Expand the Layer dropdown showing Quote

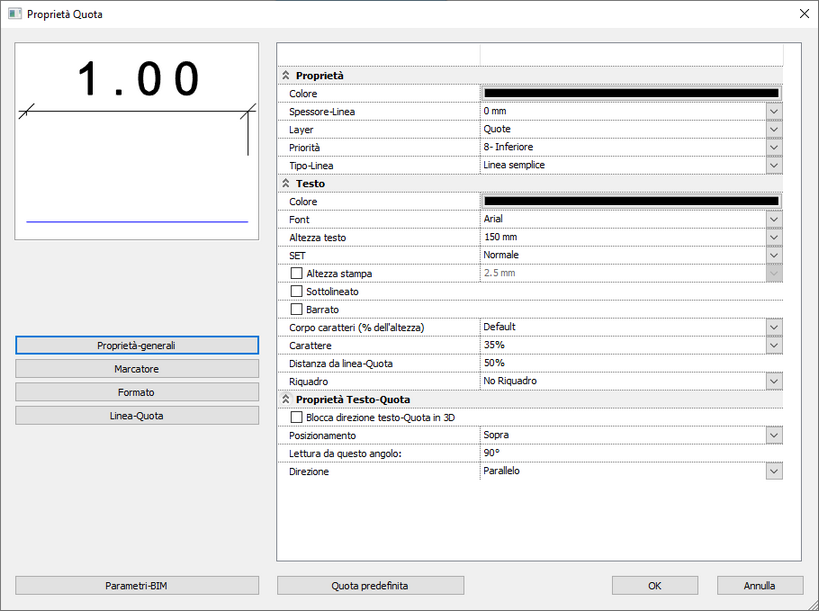pyautogui.click(x=774, y=129)
